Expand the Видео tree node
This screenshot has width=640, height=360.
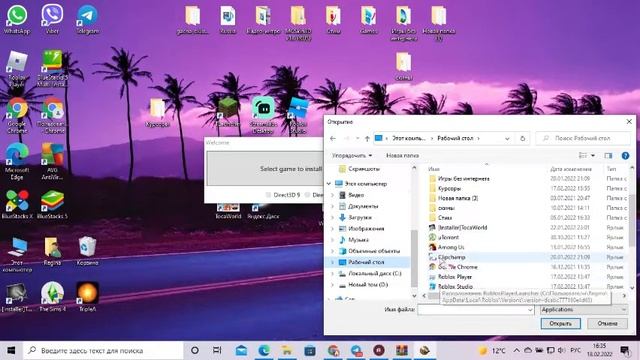coord(332,195)
